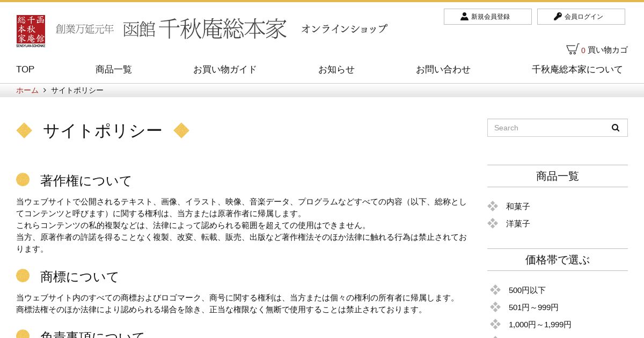This screenshot has height=338, width=644.
Task: Click the diamond bullet beside 洋菓子
Action: coord(493,223)
